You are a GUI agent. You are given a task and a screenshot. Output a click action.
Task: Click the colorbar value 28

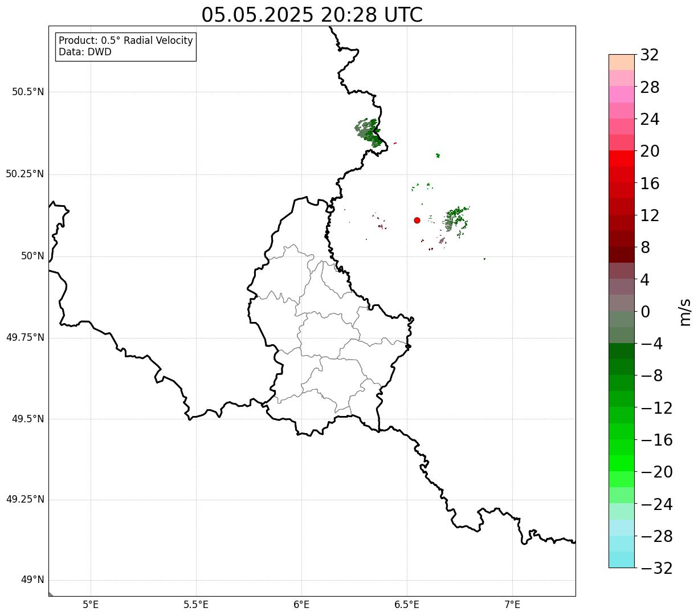pos(650,88)
